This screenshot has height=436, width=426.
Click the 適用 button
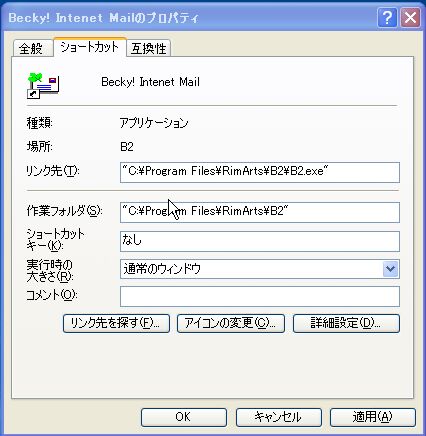pos(373,417)
